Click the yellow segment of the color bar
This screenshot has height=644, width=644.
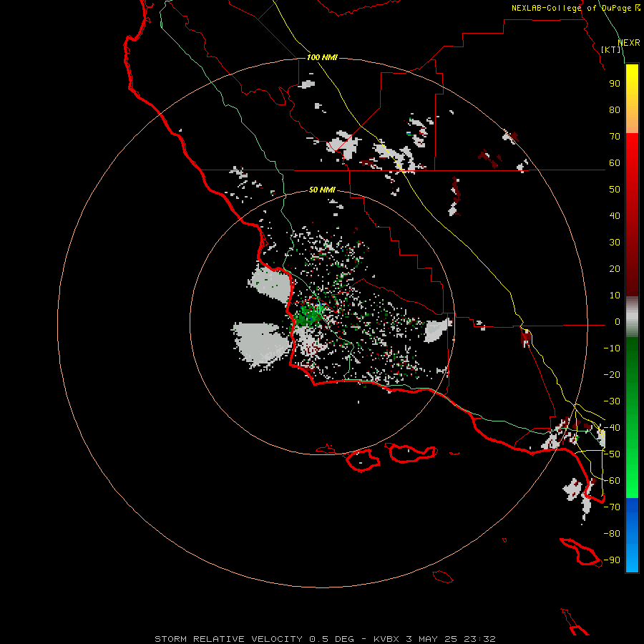point(632,82)
